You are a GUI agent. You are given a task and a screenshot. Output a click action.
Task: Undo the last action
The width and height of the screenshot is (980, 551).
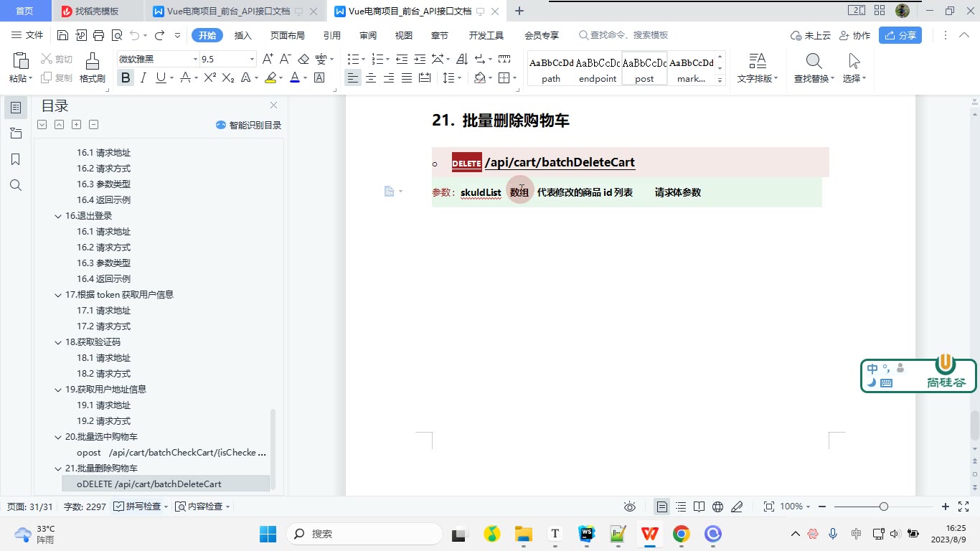pos(135,35)
